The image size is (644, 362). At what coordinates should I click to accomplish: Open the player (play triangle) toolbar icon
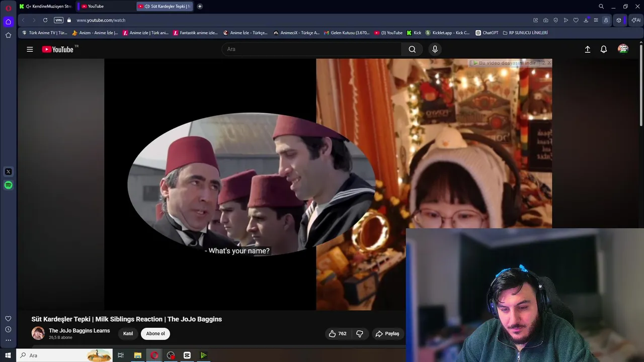[x=566, y=20]
